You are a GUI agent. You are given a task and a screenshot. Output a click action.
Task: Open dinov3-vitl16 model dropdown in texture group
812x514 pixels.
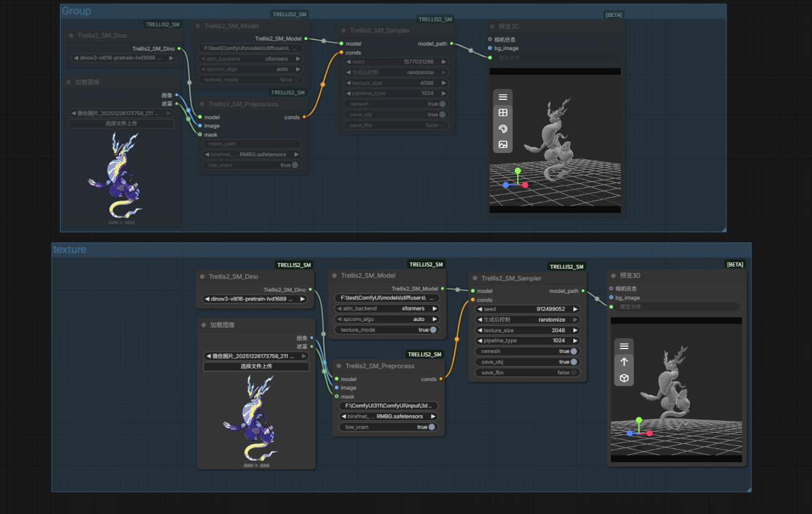click(x=255, y=299)
